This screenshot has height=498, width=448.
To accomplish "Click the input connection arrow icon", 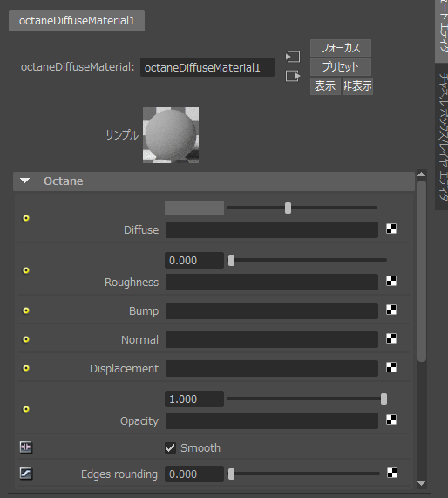I will pyautogui.click(x=293, y=57).
